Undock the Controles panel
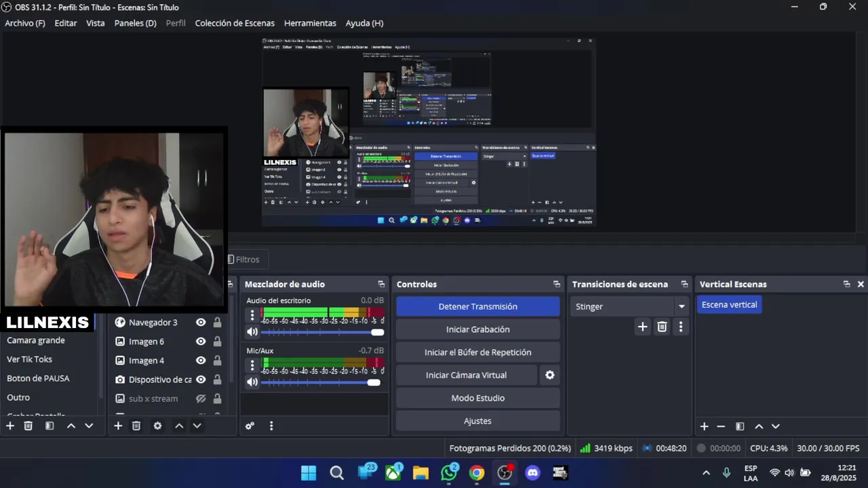This screenshot has height=488, width=868. tap(557, 284)
